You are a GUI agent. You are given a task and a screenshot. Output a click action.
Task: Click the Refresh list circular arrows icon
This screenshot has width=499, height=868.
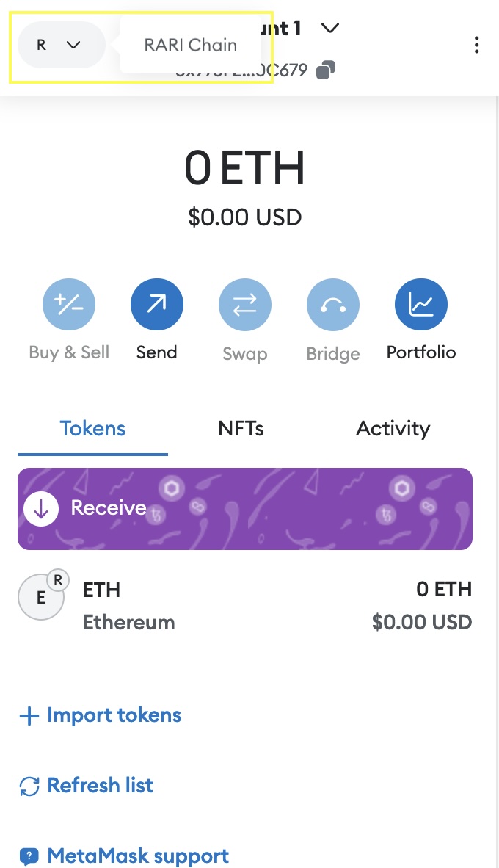29,786
